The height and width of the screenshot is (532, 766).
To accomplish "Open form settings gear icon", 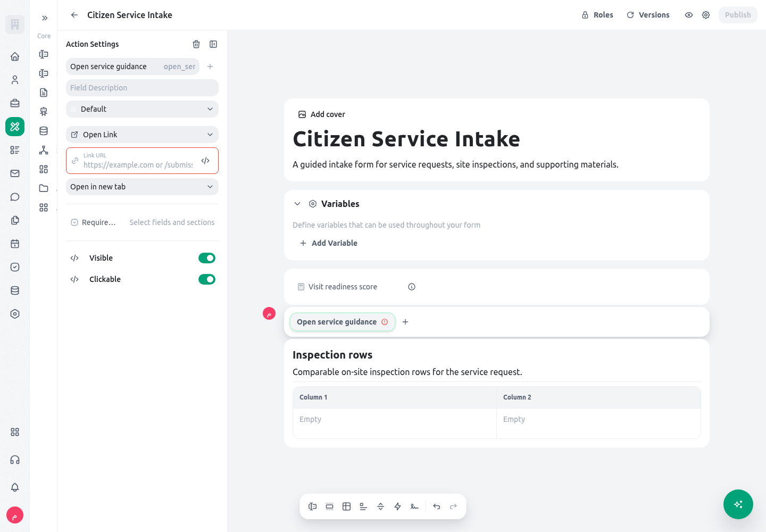I will pyautogui.click(x=706, y=15).
